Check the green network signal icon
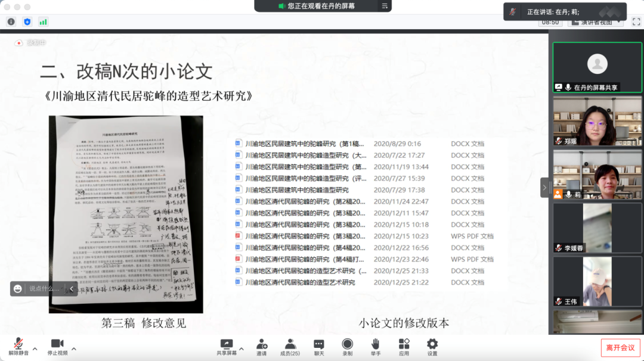 (x=43, y=21)
